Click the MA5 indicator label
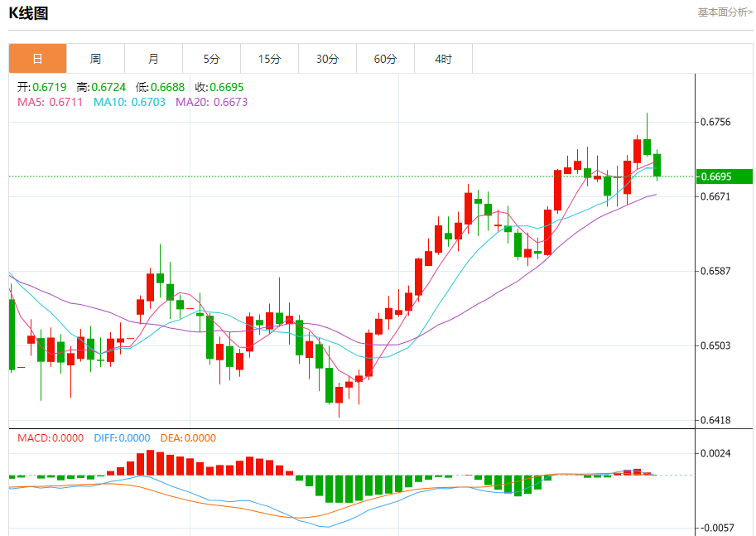The image size is (756, 536). 50,102
